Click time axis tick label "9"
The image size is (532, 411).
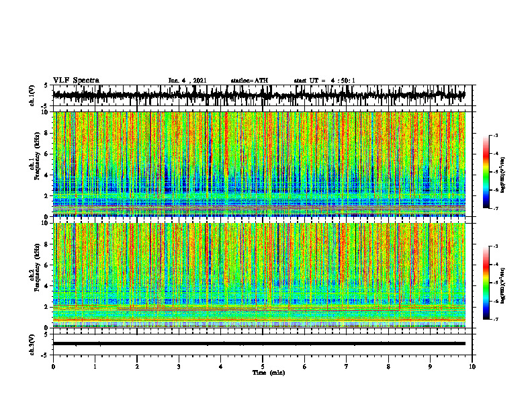pyautogui.click(x=430, y=367)
